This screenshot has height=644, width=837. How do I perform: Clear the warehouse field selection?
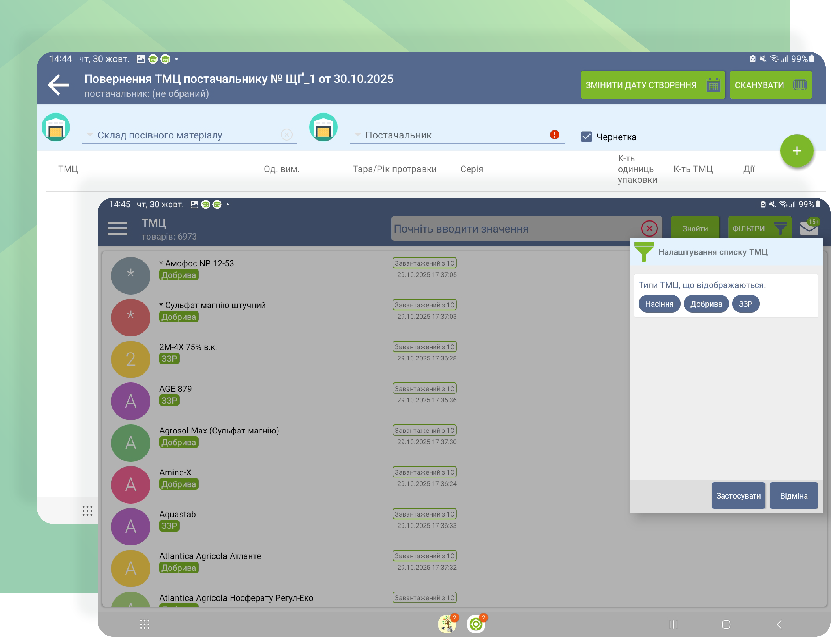pyautogui.click(x=286, y=135)
